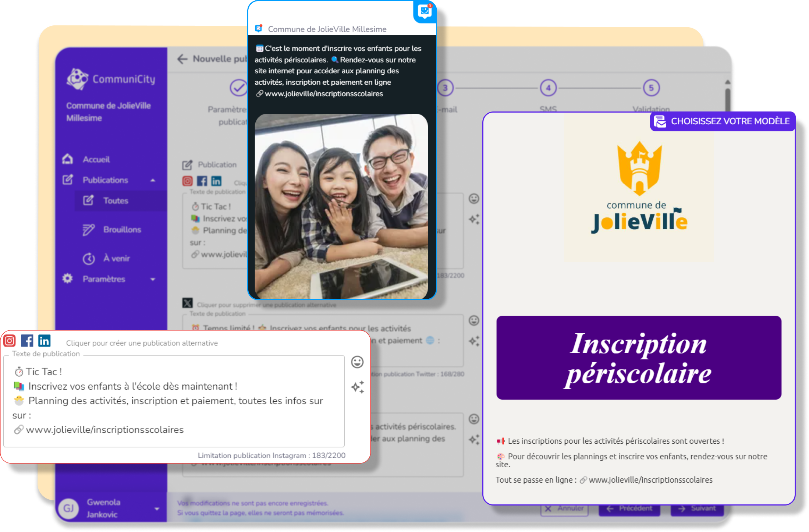Click the back arrow next to Nouvelle publication
Screen dimensions: 809x532
pos(182,59)
